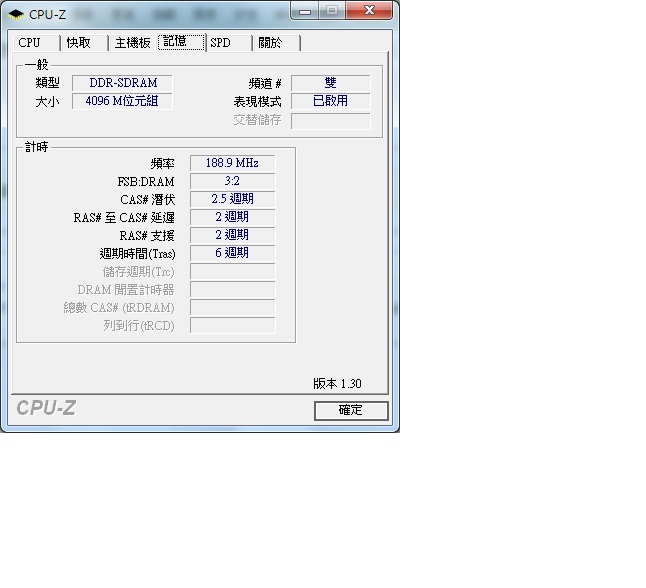Viewport: 646px width, 588px height.
Task: Click the DDR-SDRAM type field
Action: tap(122, 83)
